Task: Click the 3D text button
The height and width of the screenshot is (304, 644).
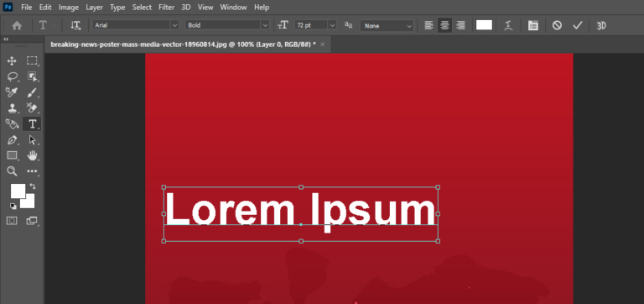Action: pos(601,25)
